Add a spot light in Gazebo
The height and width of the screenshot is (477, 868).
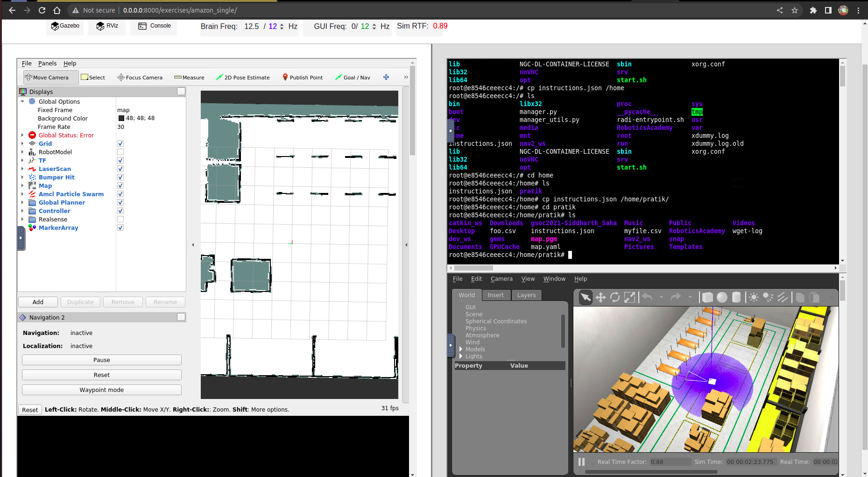[x=768, y=297]
